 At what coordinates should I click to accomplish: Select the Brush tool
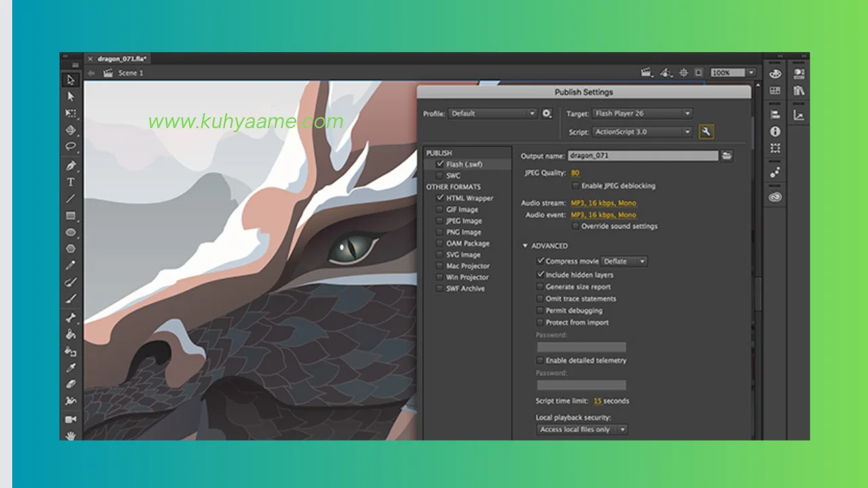71,298
